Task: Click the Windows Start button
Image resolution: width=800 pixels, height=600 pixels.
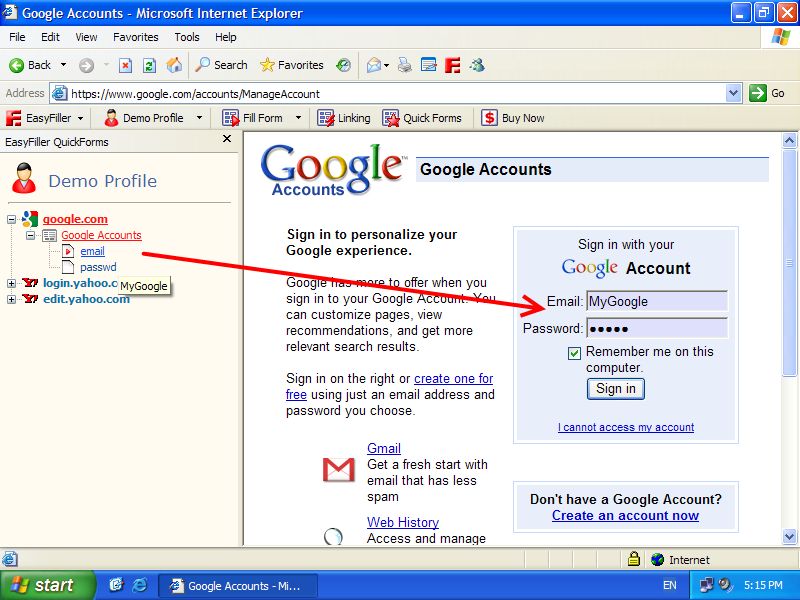Action: click(47, 585)
